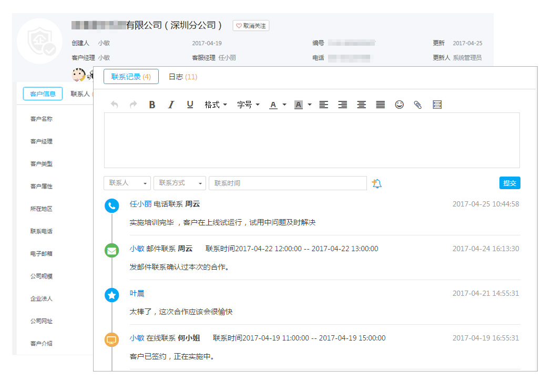Viewport: 552px width, 392px height.
Task: Switch to the 日志 (11) tab
Action: click(183, 77)
